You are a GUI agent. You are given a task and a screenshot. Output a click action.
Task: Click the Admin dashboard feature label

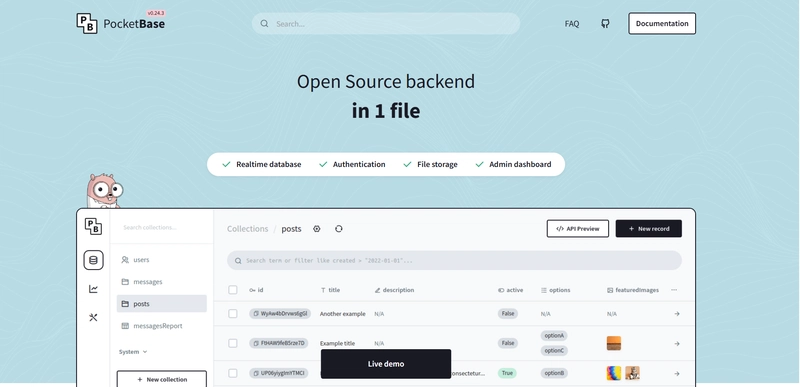[520, 164]
